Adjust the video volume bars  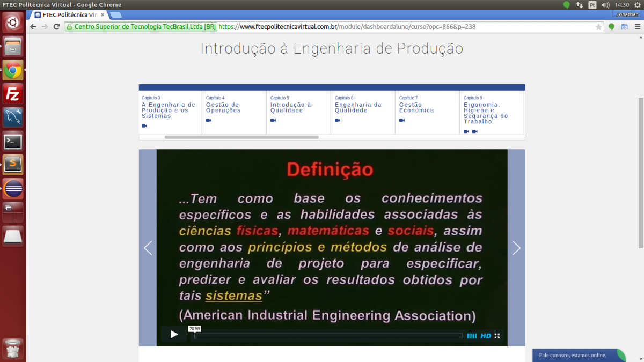pyautogui.click(x=472, y=336)
